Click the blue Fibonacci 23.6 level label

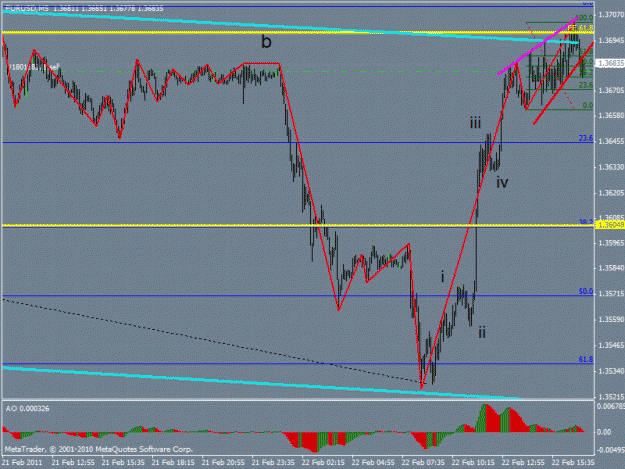point(586,138)
